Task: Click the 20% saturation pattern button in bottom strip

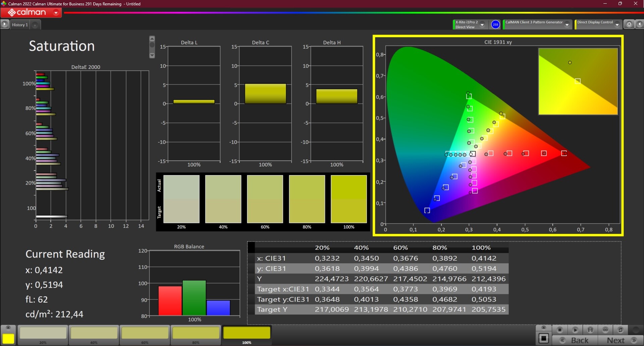Action: (43, 335)
